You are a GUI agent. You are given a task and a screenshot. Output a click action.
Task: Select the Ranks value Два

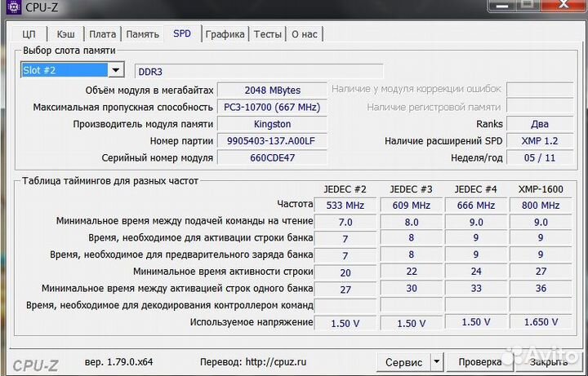click(540, 124)
